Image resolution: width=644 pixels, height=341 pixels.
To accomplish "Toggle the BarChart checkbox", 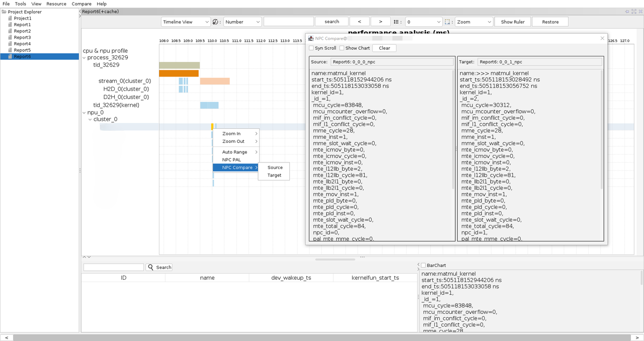I will click(x=423, y=265).
